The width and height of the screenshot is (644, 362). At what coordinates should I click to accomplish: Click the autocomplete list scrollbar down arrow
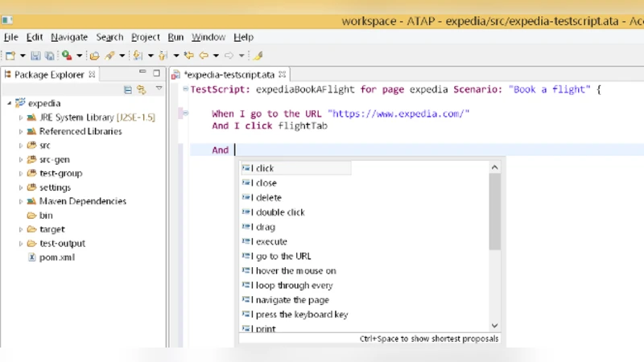pyautogui.click(x=495, y=325)
